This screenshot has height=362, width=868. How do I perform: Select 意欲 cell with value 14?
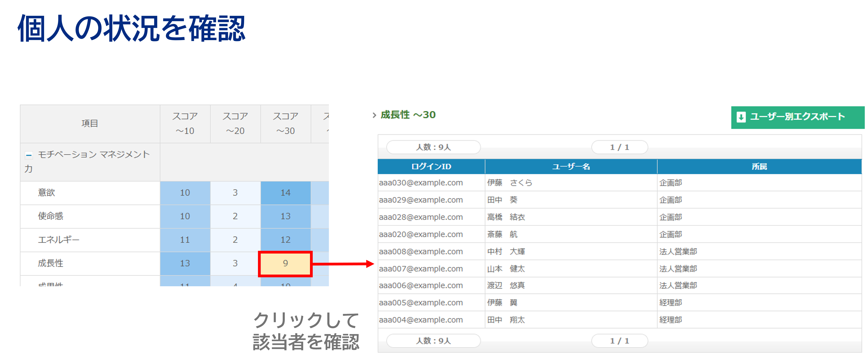286,193
